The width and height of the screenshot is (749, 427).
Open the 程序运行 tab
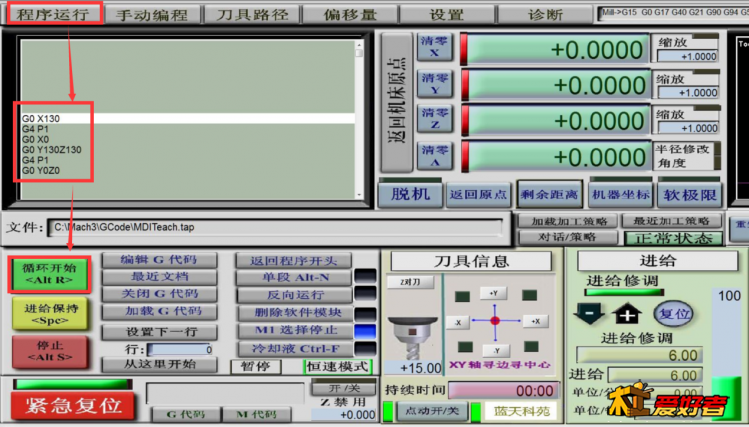pyautogui.click(x=54, y=13)
